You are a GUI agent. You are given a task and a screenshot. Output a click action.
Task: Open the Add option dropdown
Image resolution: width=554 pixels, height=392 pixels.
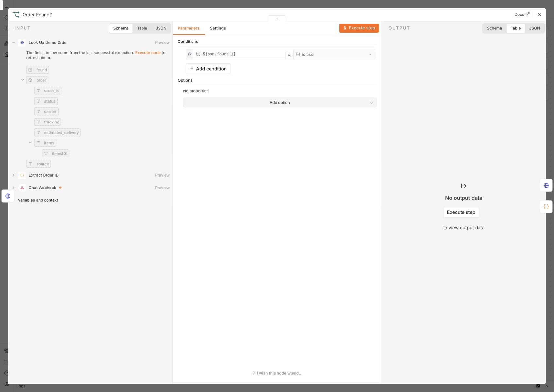[279, 103]
